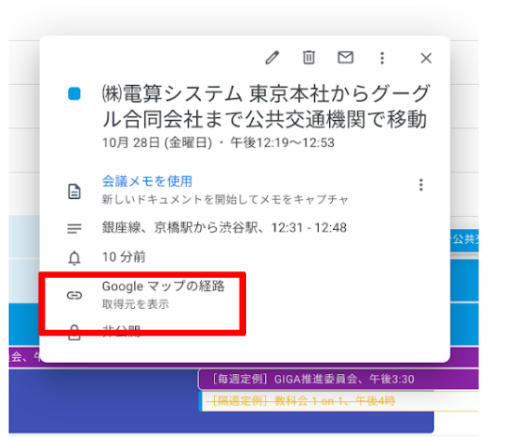Click 取得元を表示 source text

coord(135,304)
